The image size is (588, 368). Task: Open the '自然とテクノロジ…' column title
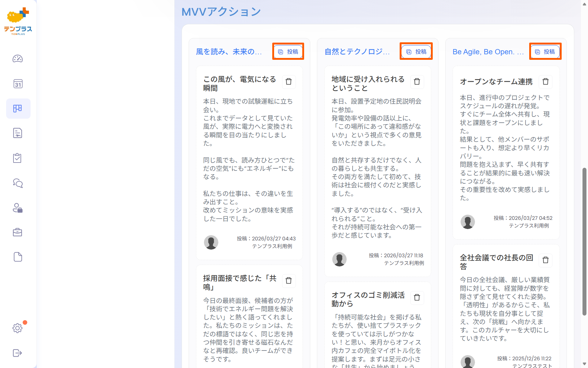[357, 52]
